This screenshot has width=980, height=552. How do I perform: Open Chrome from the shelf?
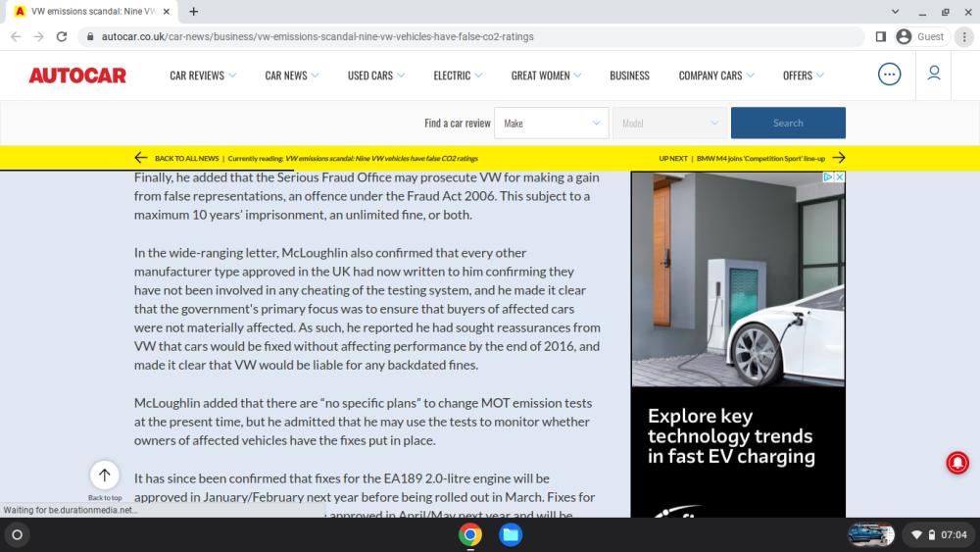470,534
